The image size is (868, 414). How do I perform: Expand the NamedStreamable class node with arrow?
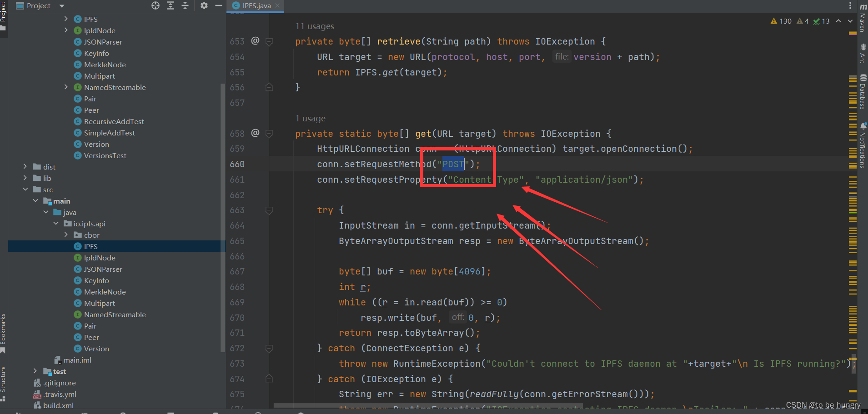66,87
